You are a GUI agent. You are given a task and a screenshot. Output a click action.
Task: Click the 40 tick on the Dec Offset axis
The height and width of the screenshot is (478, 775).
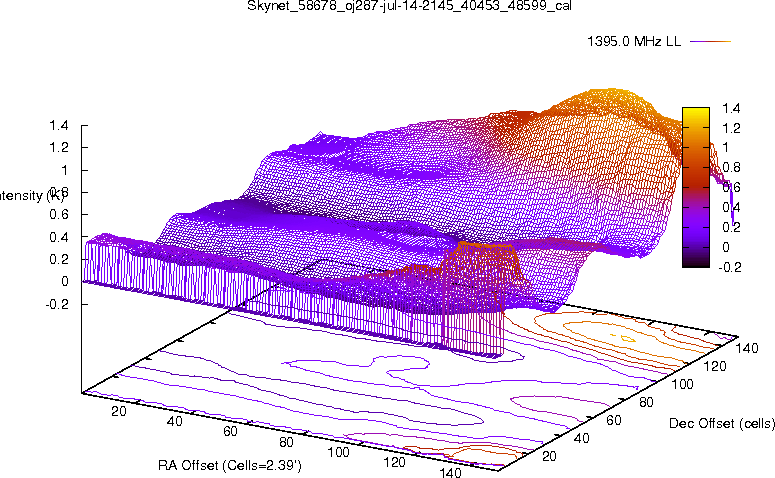click(581, 438)
